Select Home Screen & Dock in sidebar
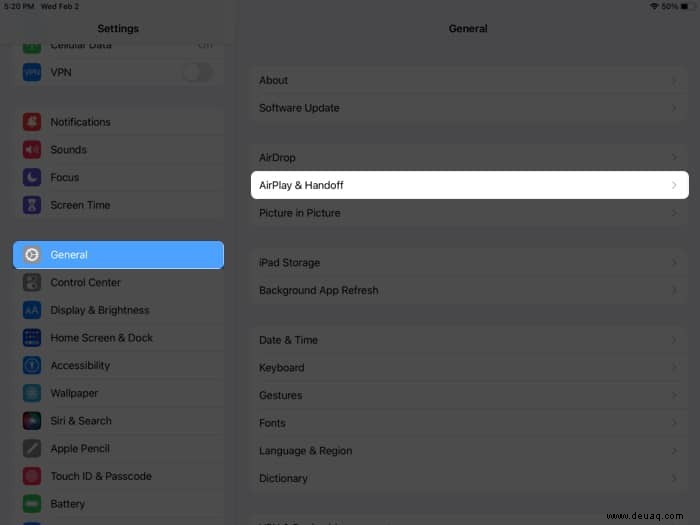The width and height of the screenshot is (700, 525). pyautogui.click(x=118, y=338)
